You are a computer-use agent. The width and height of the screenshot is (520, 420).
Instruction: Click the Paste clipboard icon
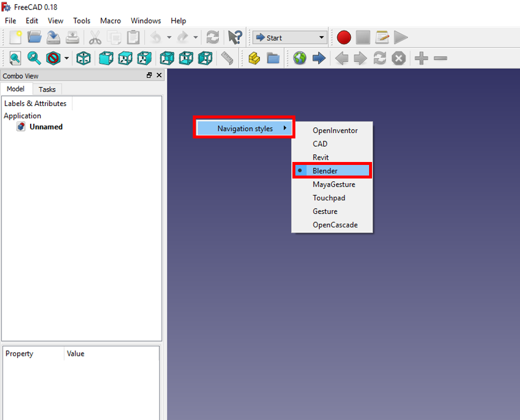pos(133,38)
